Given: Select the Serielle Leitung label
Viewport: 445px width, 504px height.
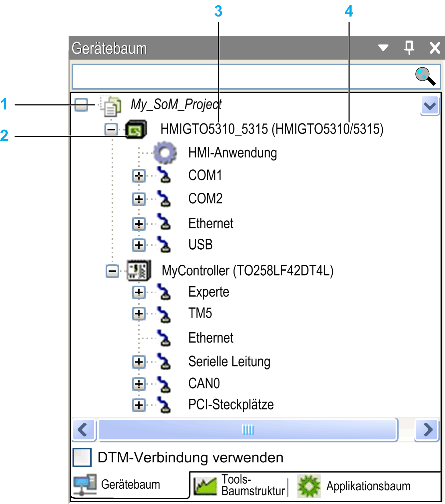Looking at the screenshot, I should [x=229, y=362].
